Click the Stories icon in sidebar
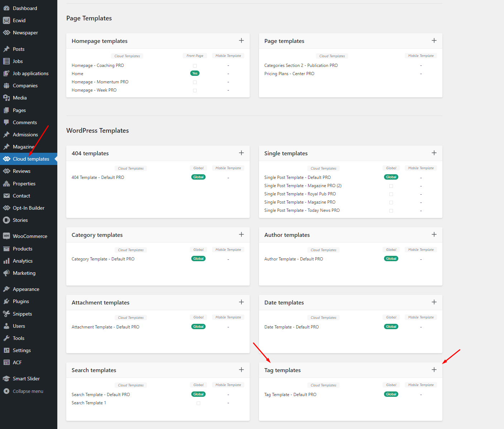The image size is (504, 429). tap(6, 220)
